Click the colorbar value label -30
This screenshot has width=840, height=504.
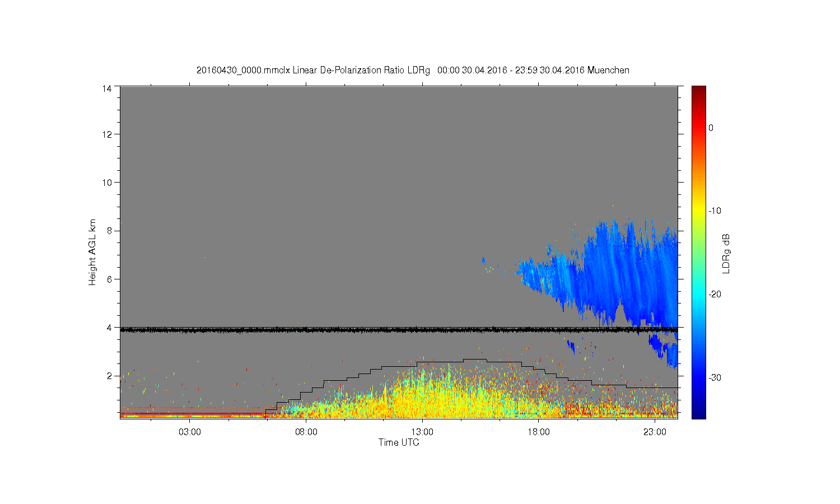pyautogui.click(x=715, y=378)
